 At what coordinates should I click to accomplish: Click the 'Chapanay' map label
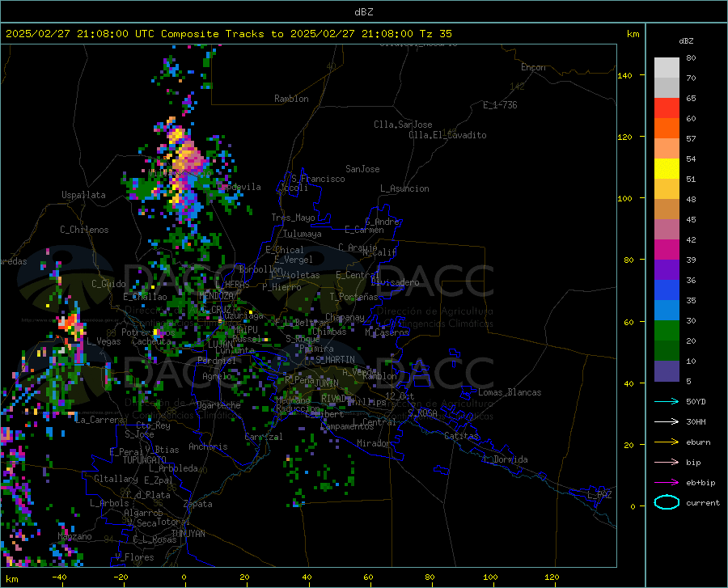345,317
